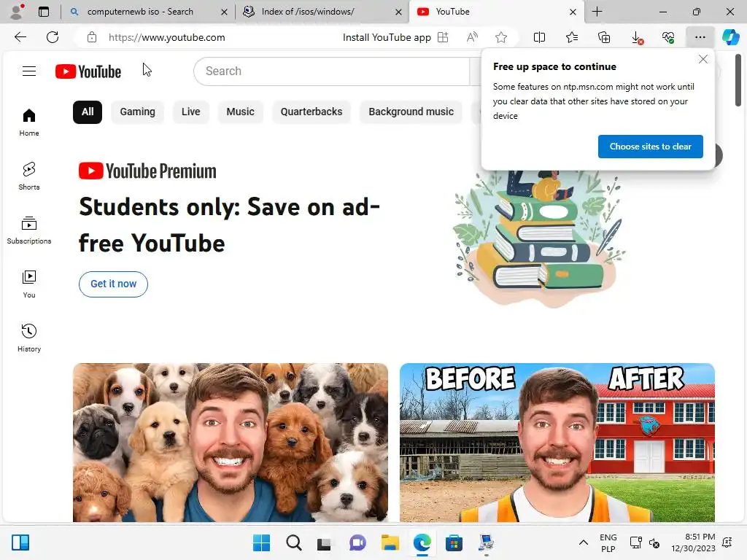Click the page vertical scrollbar thumb

tap(738, 80)
